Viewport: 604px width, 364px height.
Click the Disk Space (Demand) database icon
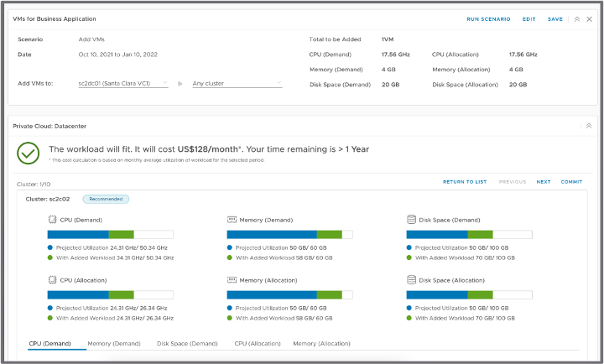(x=411, y=220)
